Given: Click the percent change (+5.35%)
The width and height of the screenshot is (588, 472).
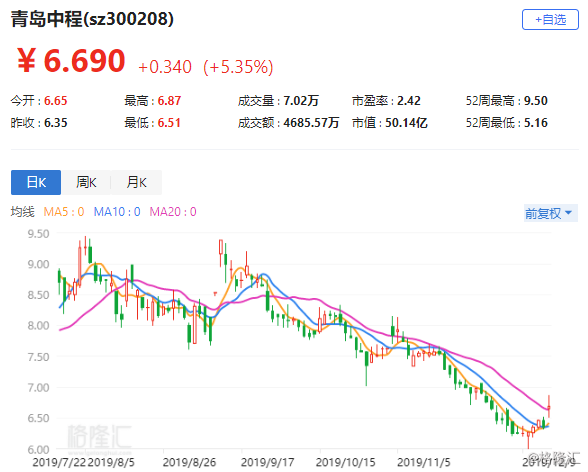Looking at the screenshot, I should click(x=238, y=67).
